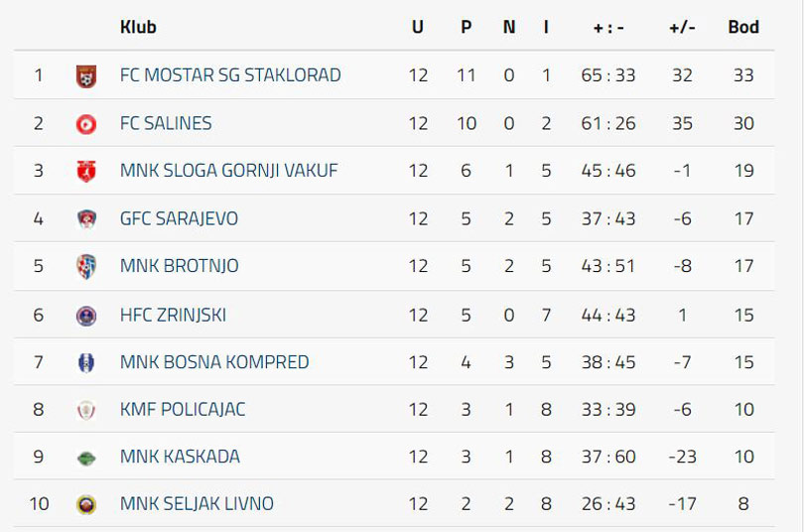804x532 pixels.
Task: Open the MNK SLOGA GORNJI VAKUF link
Action: pos(228,171)
